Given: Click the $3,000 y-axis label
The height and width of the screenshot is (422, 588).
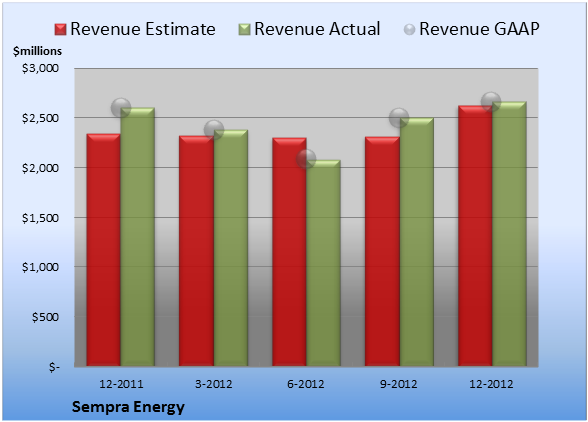Looking at the screenshot, I should (x=40, y=68).
